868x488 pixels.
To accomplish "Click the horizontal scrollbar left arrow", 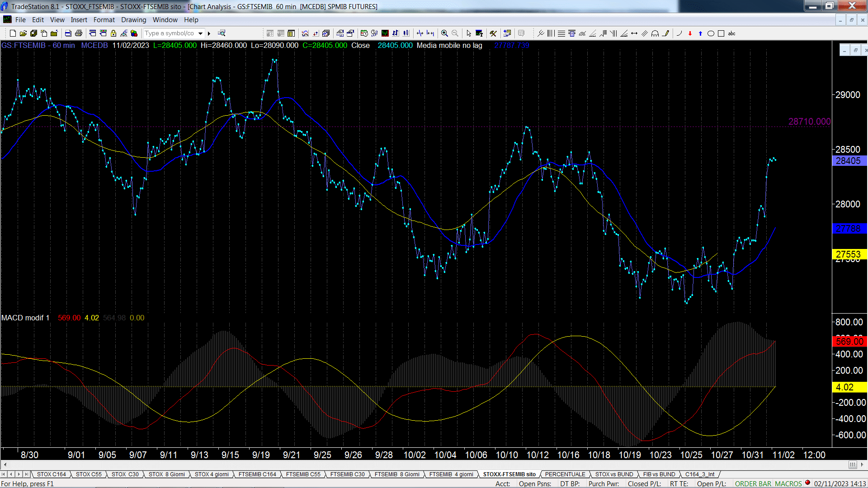I will (5, 465).
